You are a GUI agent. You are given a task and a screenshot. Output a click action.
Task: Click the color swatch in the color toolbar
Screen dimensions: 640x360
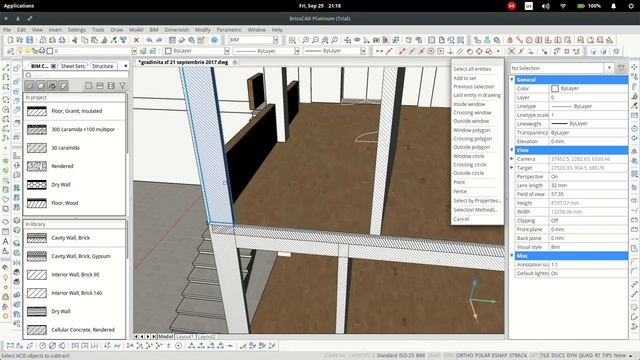tap(168, 51)
